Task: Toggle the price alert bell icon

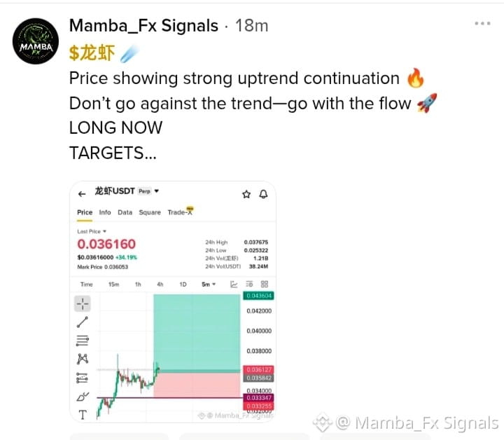Action: point(264,194)
